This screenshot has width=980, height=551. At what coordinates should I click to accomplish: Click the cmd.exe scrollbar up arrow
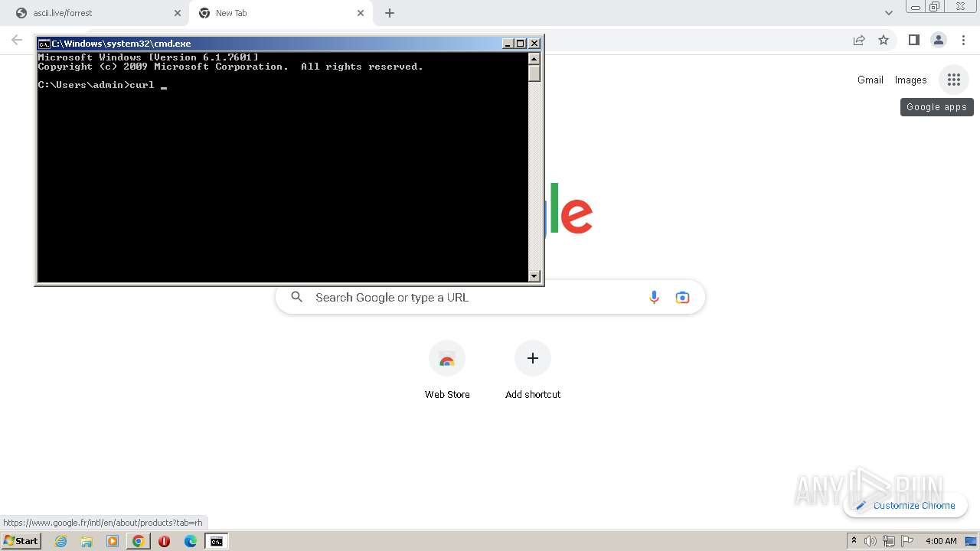(x=534, y=58)
